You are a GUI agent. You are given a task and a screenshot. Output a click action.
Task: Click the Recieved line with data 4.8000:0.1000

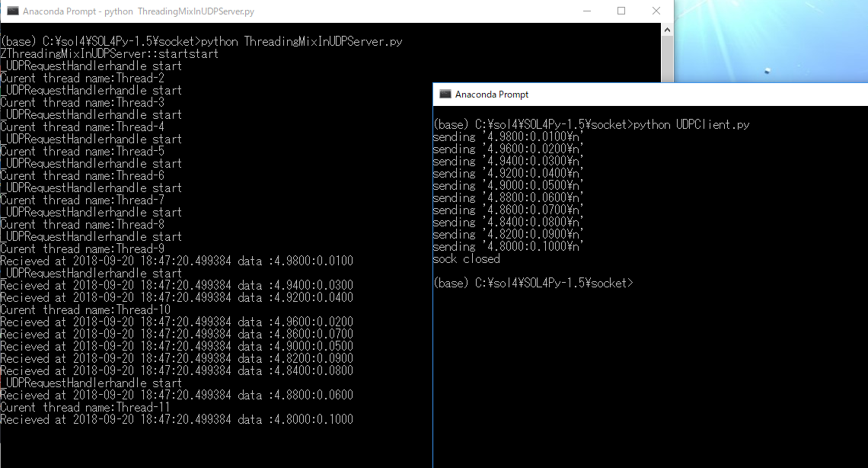click(177, 419)
